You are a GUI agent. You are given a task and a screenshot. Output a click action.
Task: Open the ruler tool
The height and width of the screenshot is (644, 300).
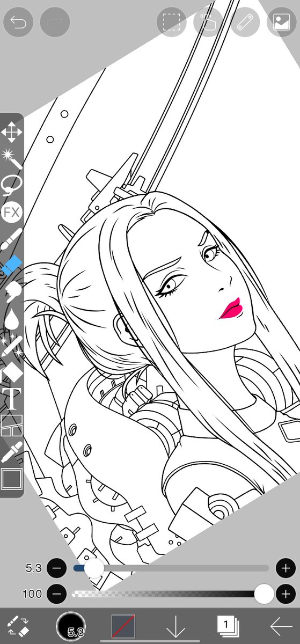(x=245, y=22)
